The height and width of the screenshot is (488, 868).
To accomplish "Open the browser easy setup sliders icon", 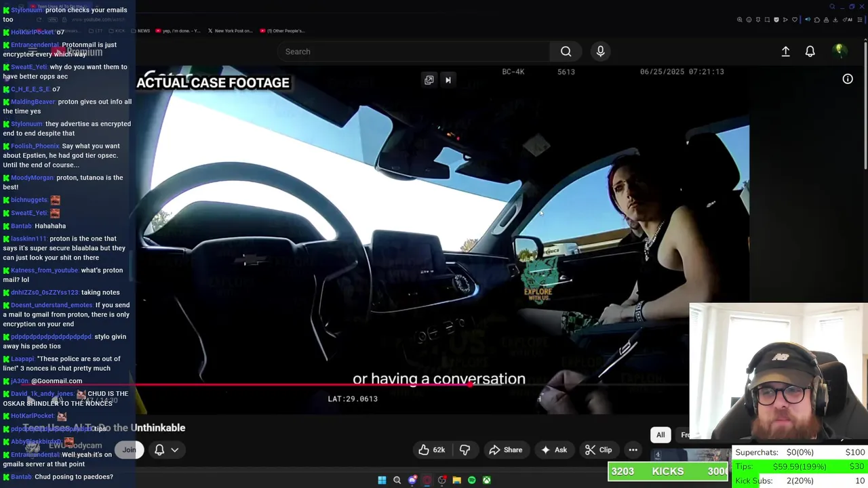I will (860, 20).
